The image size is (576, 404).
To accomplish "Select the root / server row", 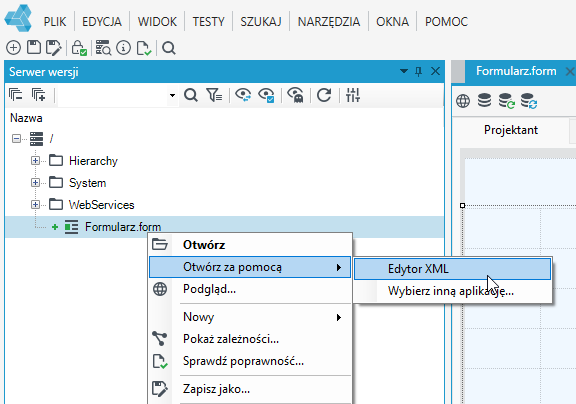I will [51, 139].
